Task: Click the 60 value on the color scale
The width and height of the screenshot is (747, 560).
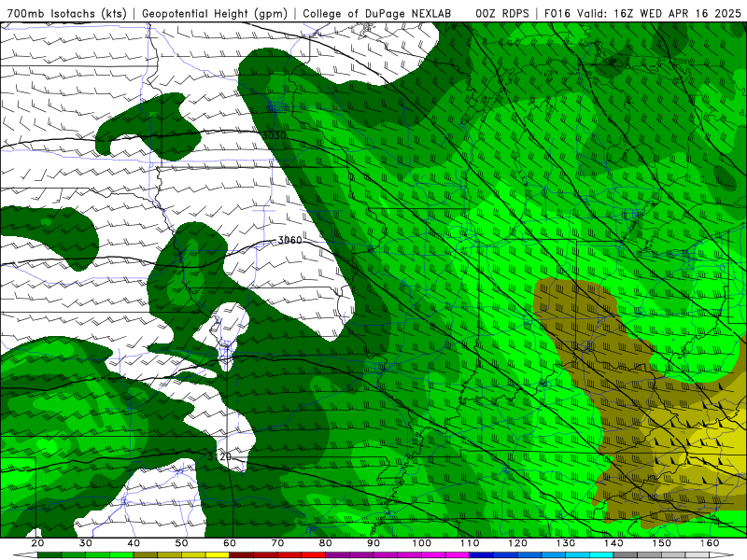Action: coord(230,543)
